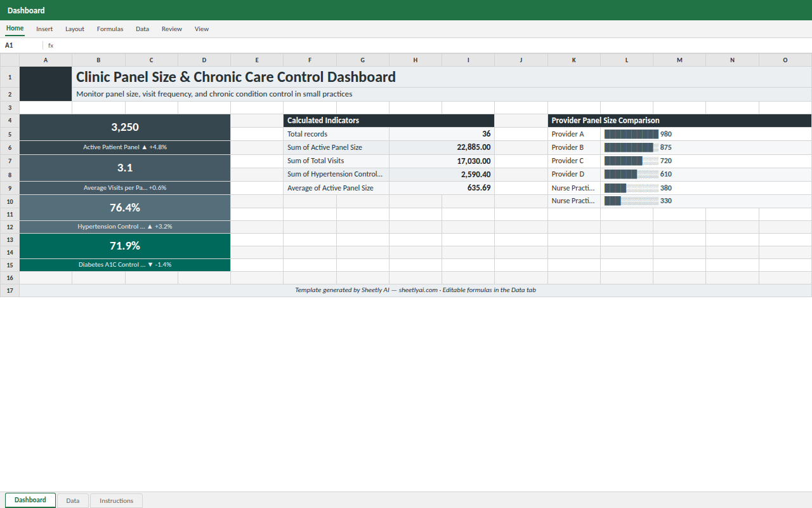Click the Sheetly AI template footer
The image size is (812, 508).
[416, 290]
